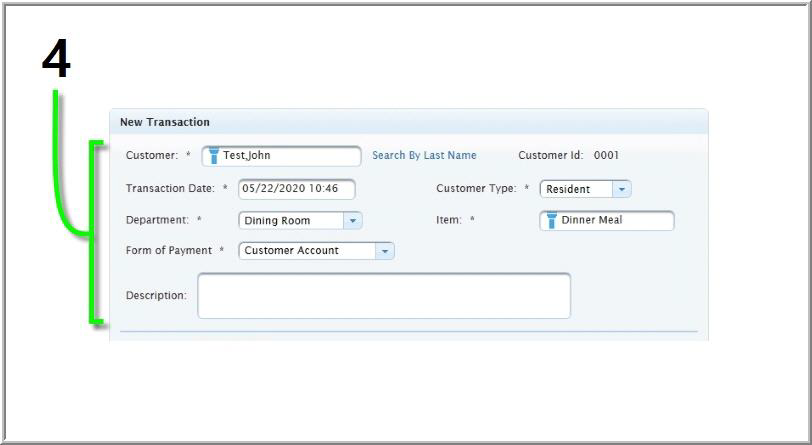Expand the Department dropdown arrow
This screenshot has width=812, height=445.
coord(353,221)
